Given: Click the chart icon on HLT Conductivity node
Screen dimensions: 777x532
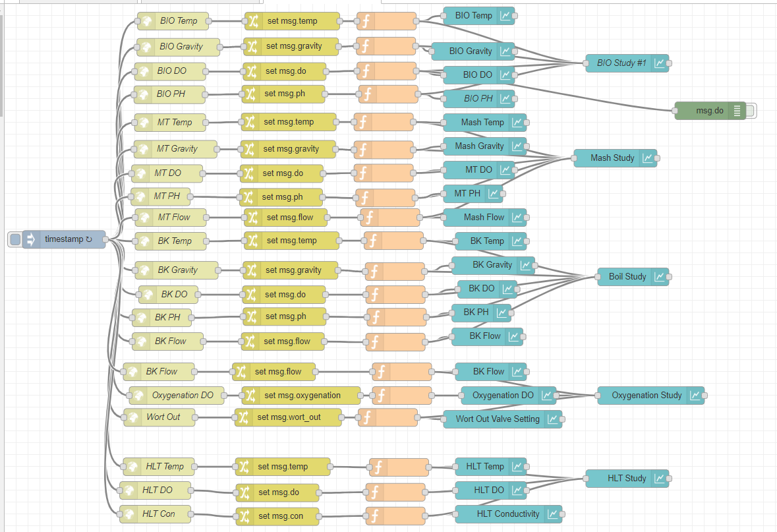Looking at the screenshot, I should 553,514.
